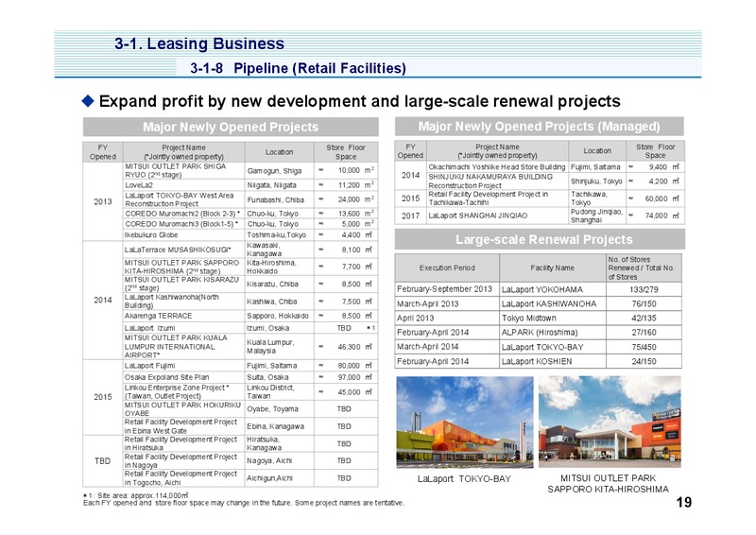Viewport: 756px width, 535px height.
Task: Click the TBD FY Opened cell in left table
Action: point(103,461)
